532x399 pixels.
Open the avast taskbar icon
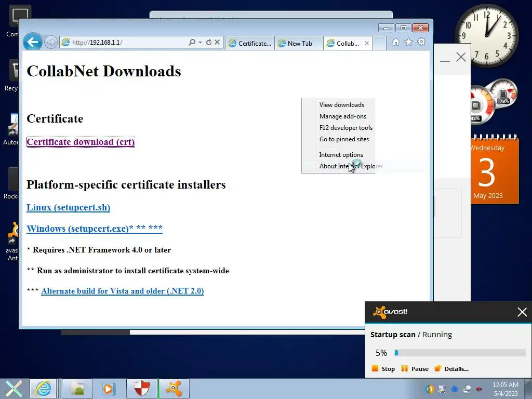pos(174,389)
